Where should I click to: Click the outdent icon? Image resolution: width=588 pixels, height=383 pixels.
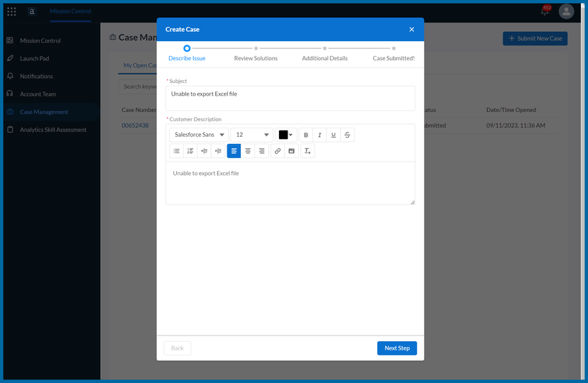click(218, 151)
